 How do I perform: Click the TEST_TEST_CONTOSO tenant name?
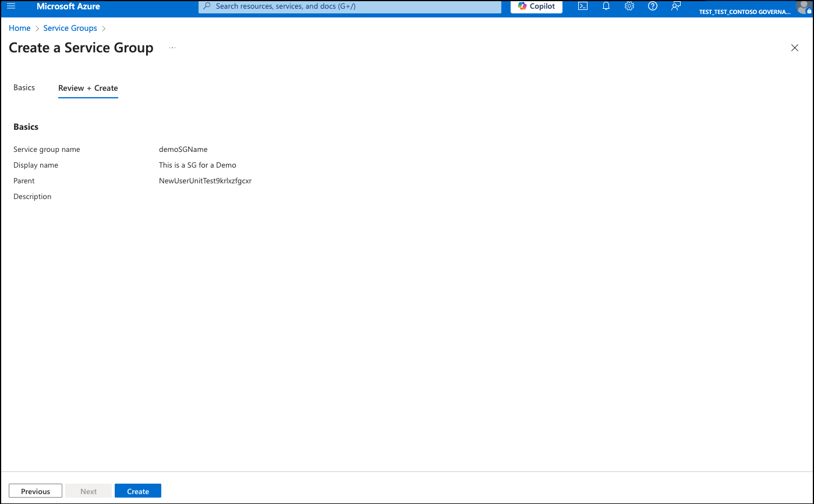(x=745, y=12)
